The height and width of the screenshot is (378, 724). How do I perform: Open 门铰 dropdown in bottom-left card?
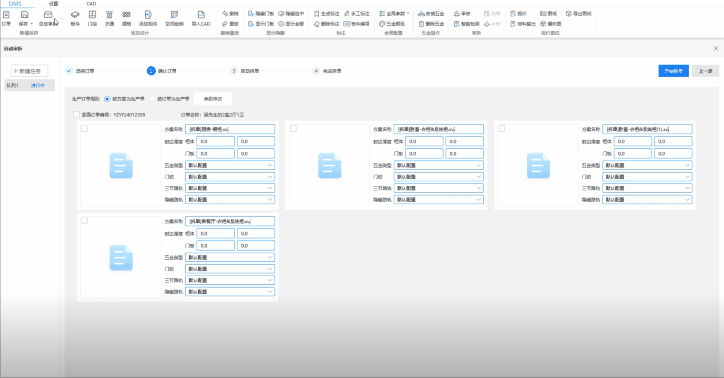[230, 269]
